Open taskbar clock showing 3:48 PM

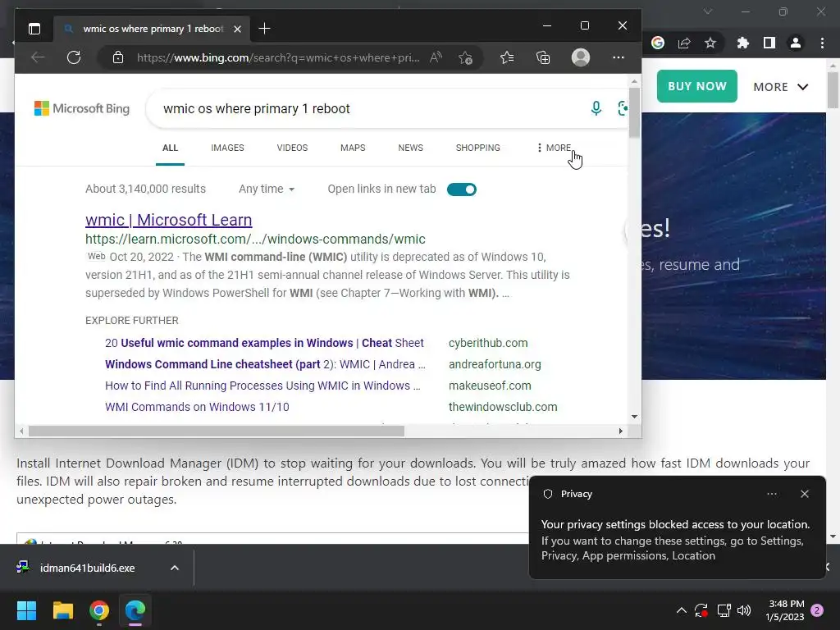[785, 610]
